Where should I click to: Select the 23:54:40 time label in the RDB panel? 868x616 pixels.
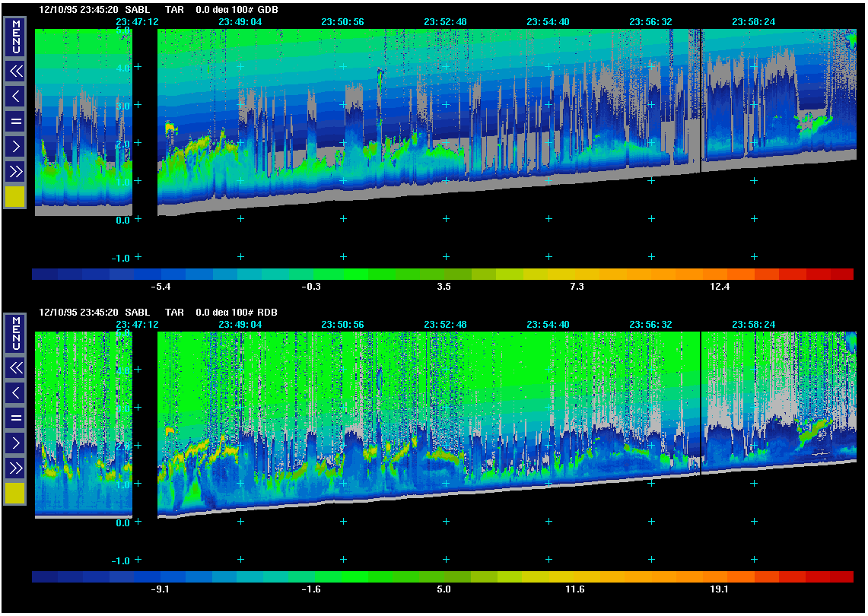pos(548,325)
